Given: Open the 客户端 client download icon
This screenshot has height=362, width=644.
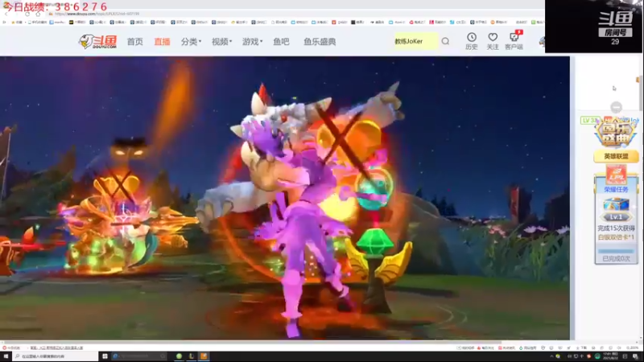Looking at the screenshot, I should click(514, 41).
